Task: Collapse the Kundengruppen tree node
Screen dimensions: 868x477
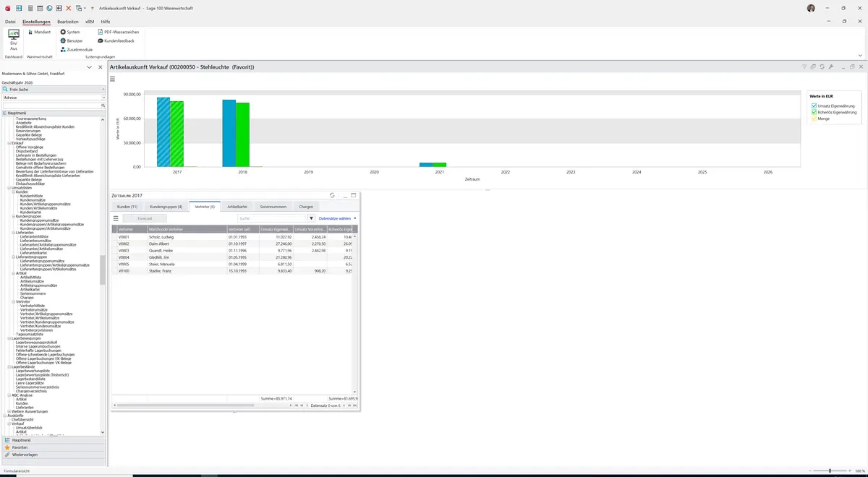Action: 14,216
